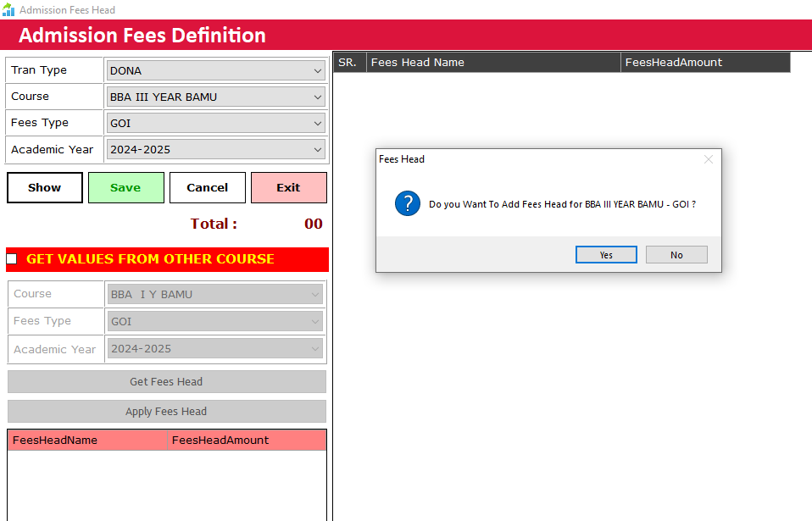The image size is (812, 521).
Task: Click the Cancel button
Action: click(x=208, y=188)
